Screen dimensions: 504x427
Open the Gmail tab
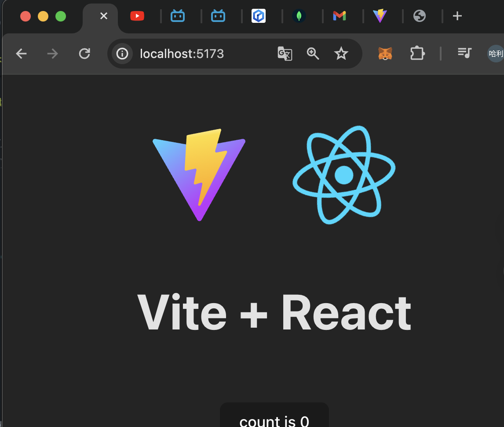(x=340, y=16)
